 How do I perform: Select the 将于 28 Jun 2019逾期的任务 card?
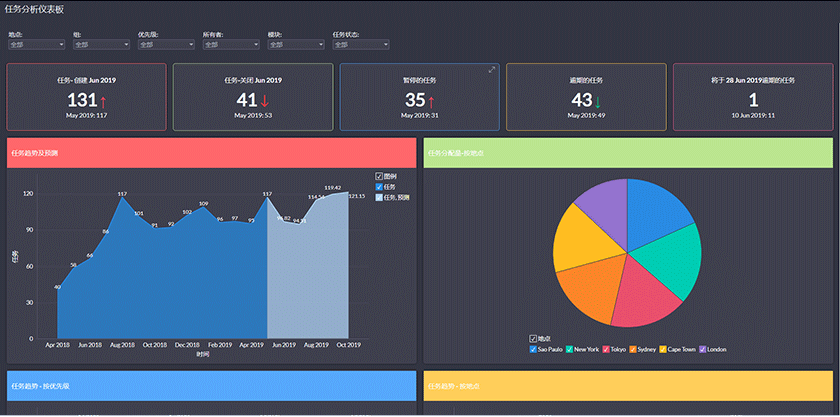coord(753,97)
